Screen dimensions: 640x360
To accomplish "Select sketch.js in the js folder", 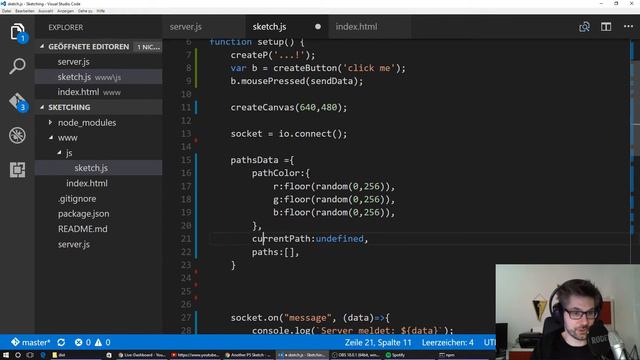I will 98,168.
